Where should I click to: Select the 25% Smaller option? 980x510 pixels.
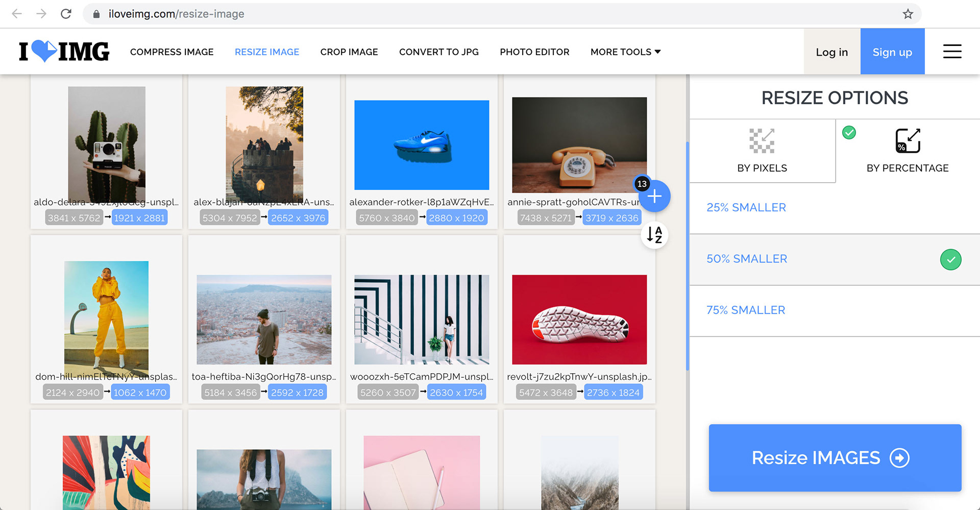click(835, 208)
